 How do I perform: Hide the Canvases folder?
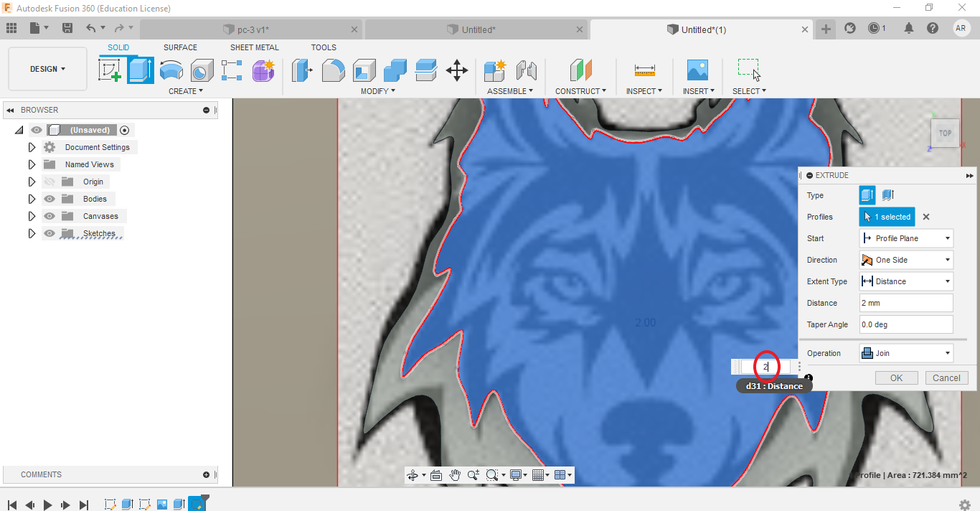coord(50,216)
